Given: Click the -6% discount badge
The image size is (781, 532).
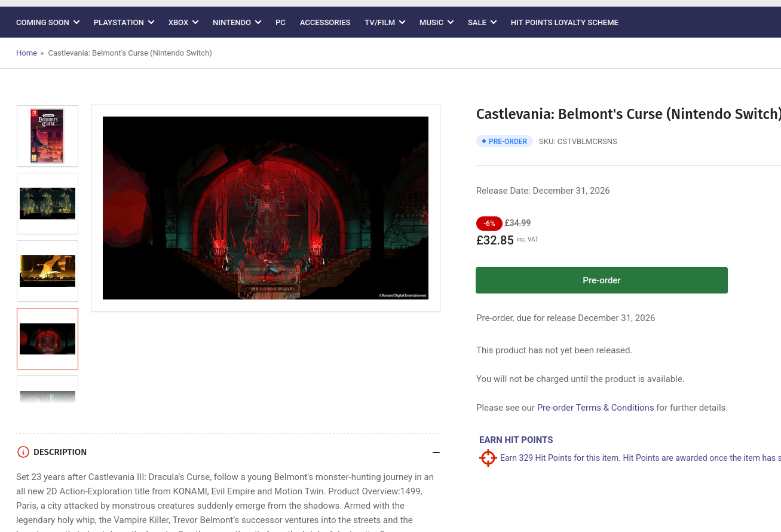Looking at the screenshot, I should coord(489,223).
